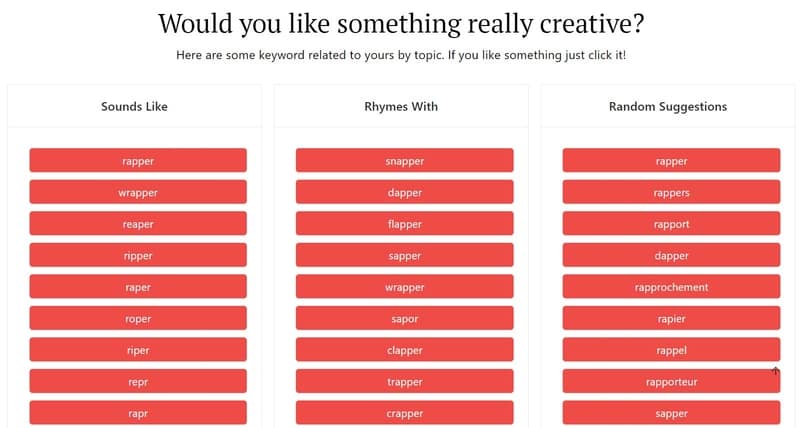
Task: Click the "roper" keyword button
Action: pyautogui.click(x=138, y=319)
